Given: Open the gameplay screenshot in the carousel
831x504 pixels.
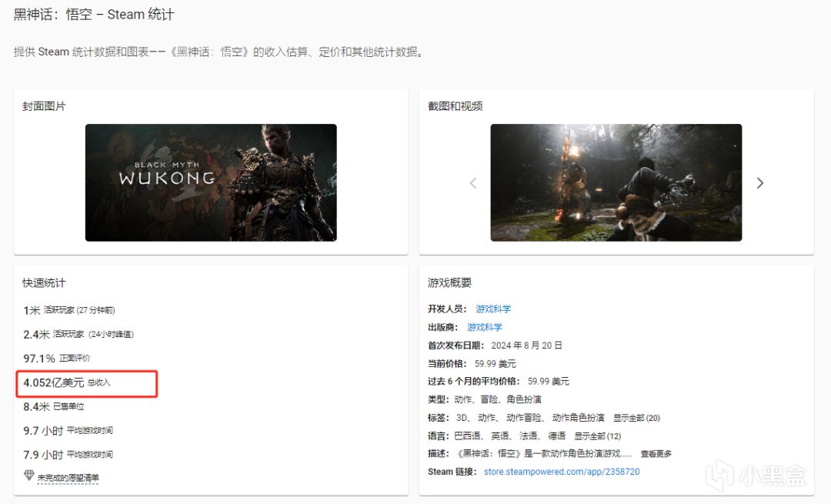Looking at the screenshot, I should tap(616, 182).
